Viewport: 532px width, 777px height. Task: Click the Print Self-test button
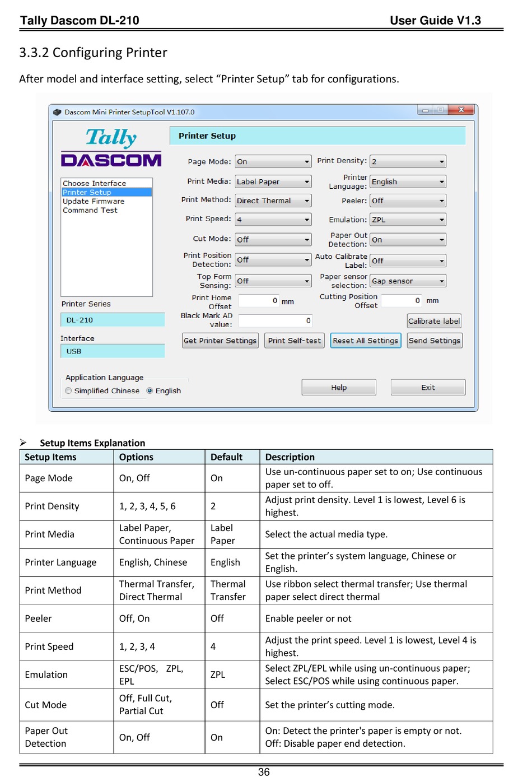click(295, 341)
